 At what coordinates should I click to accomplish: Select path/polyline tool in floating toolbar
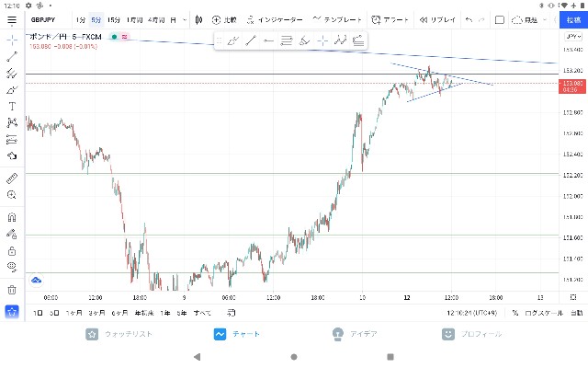coord(341,40)
